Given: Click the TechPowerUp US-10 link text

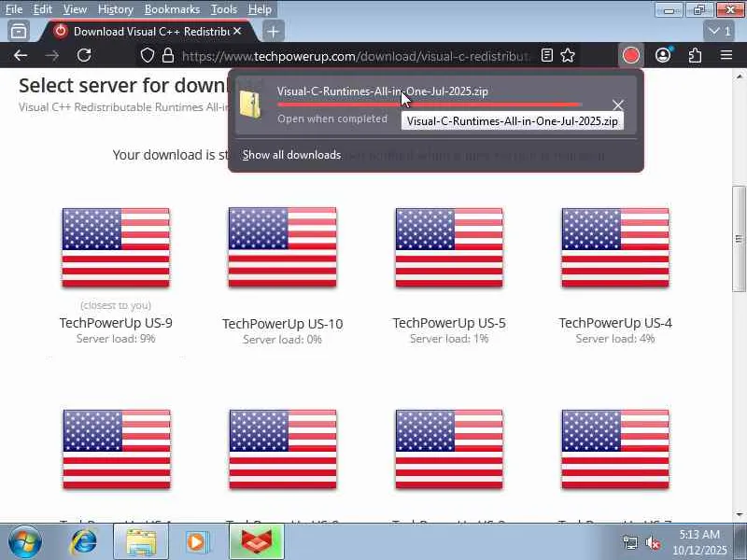Looking at the screenshot, I should 283,324.
